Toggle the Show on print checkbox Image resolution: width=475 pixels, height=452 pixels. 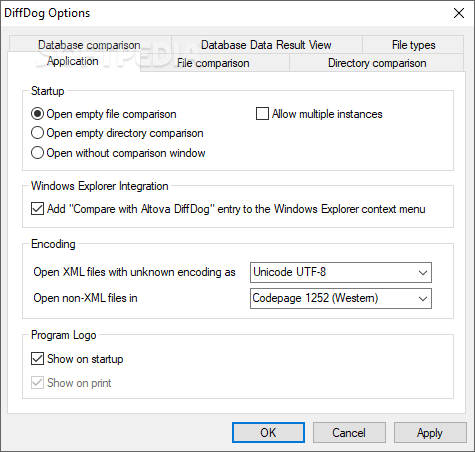pos(37,383)
